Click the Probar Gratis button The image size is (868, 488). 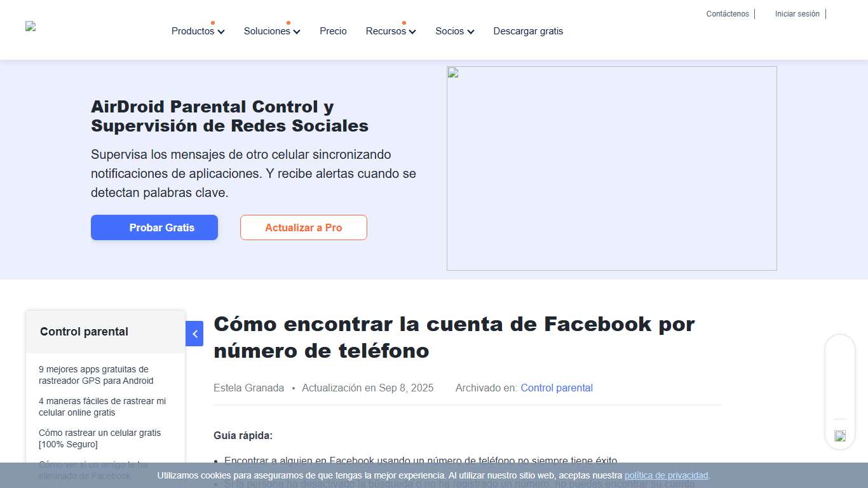(154, 227)
